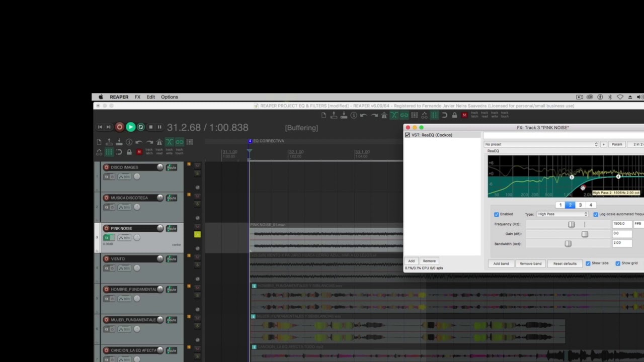Toggle the Show grid checkbox
644x362 pixels.
point(618,263)
